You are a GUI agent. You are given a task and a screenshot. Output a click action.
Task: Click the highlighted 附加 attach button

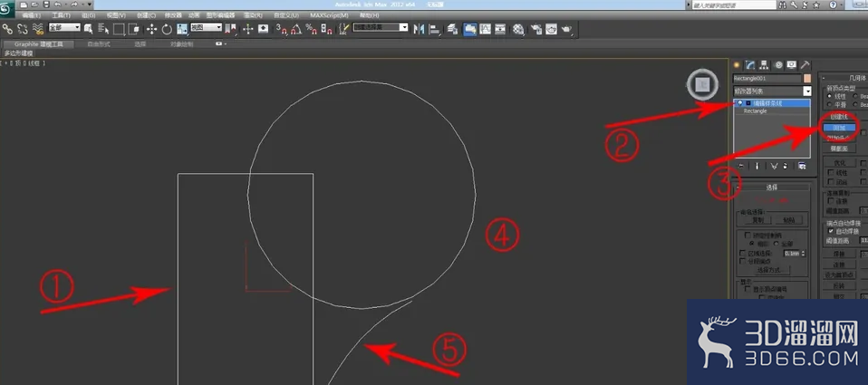coord(839,127)
